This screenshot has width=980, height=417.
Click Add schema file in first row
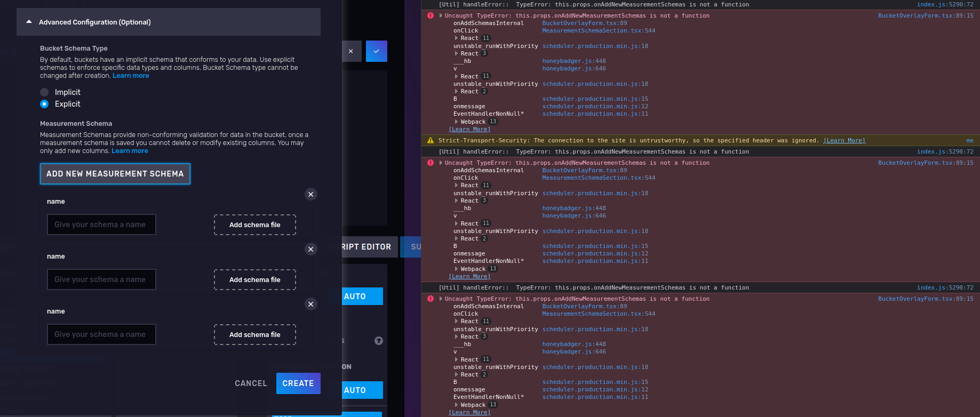pos(255,225)
